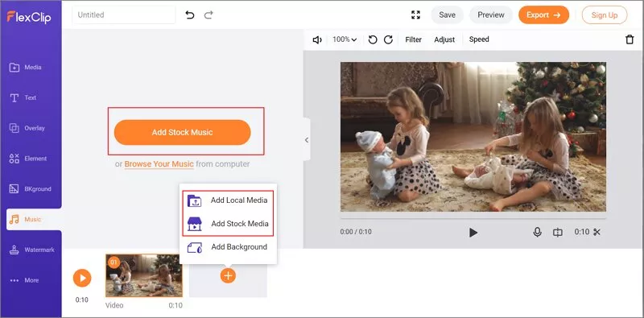644x318 pixels.
Task: Click the split clip icon
Action: pos(557,233)
